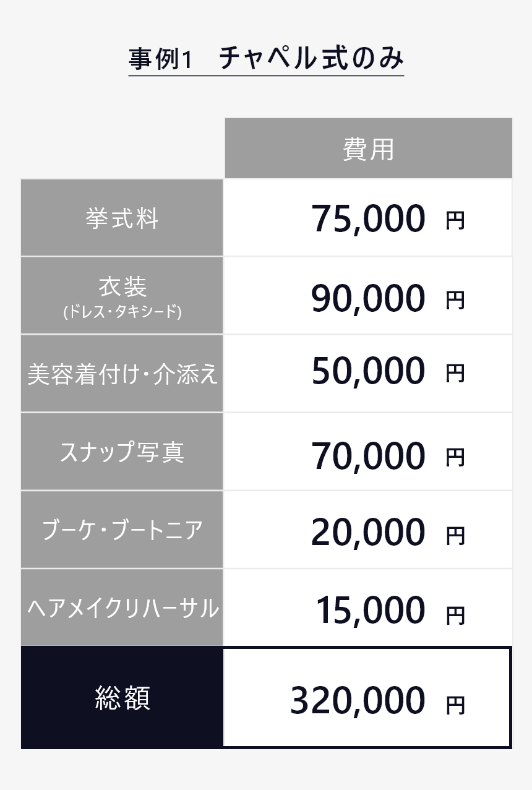This screenshot has width=532, height=790.
Task: Click the 円 symbol beside 320,000
Action: 455,705
